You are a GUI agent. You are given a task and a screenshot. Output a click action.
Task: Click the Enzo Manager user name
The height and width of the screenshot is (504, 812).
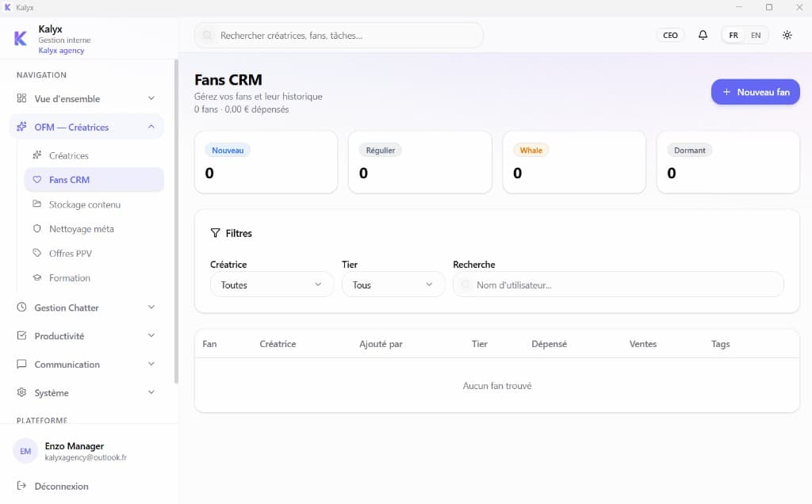(x=74, y=445)
